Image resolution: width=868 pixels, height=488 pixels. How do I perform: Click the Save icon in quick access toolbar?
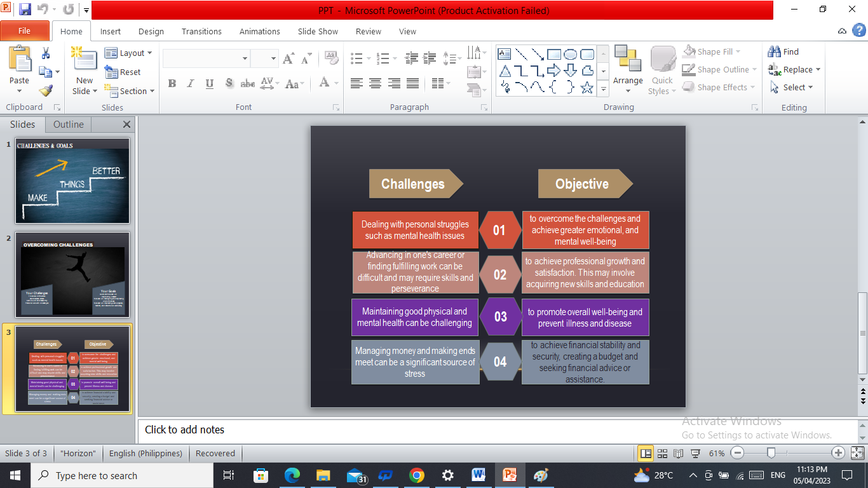[25, 10]
